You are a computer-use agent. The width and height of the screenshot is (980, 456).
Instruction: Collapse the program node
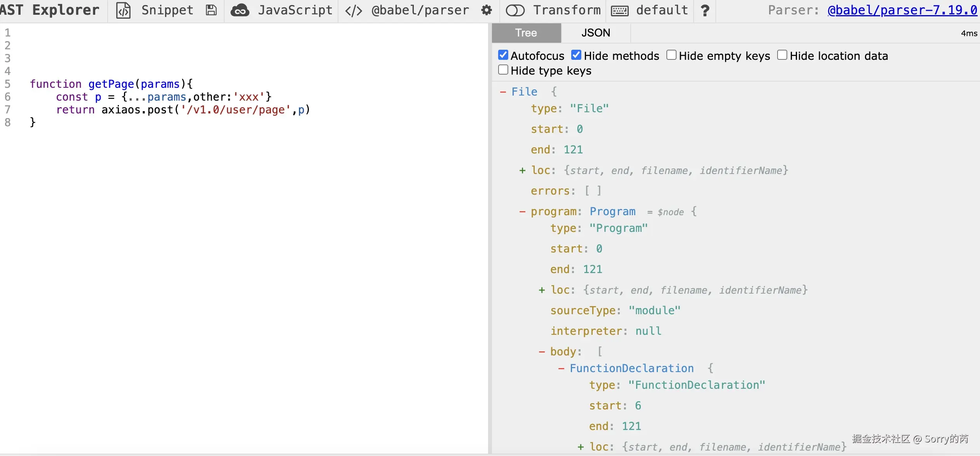tap(522, 212)
